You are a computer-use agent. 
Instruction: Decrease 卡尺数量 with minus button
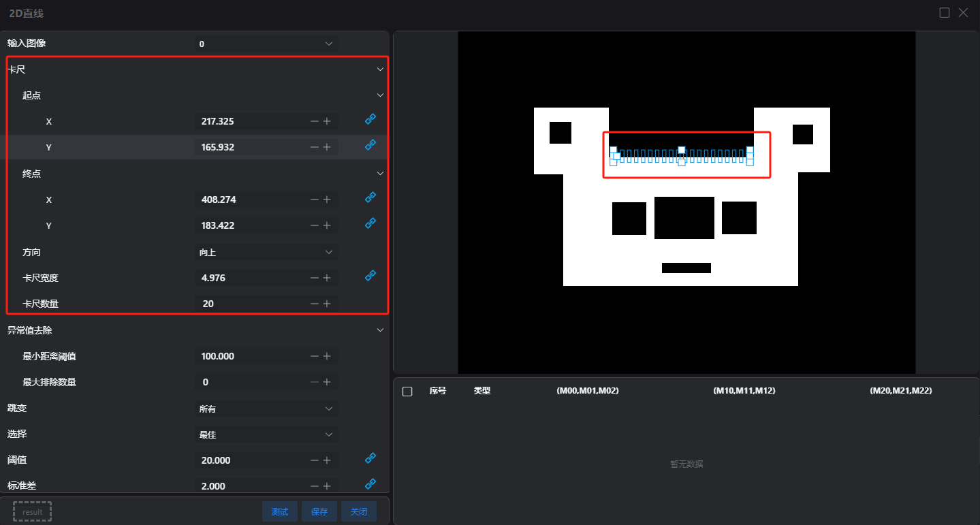(314, 304)
